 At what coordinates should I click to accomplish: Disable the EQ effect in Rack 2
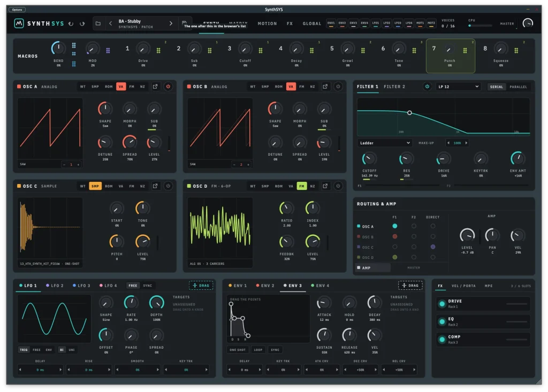(442, 321)
